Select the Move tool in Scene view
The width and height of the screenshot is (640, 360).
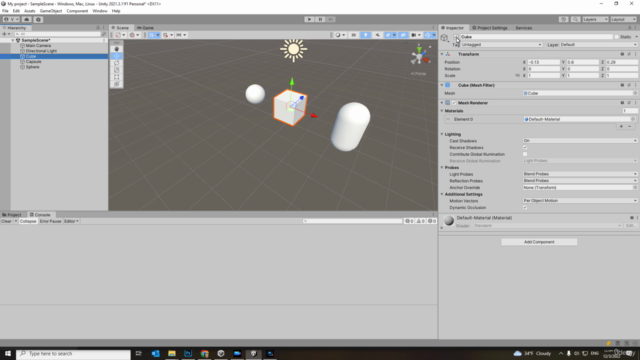pyautogui.click(x=117, y=56)
